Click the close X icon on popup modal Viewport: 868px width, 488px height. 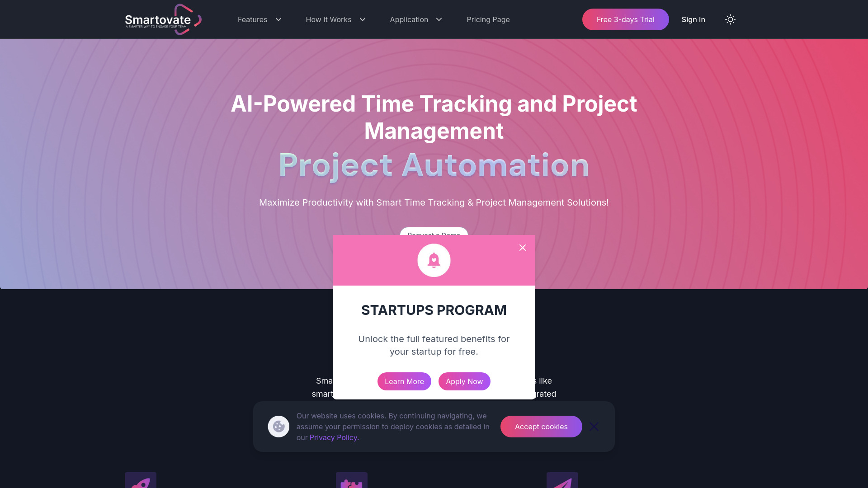(x=522, y=247)
